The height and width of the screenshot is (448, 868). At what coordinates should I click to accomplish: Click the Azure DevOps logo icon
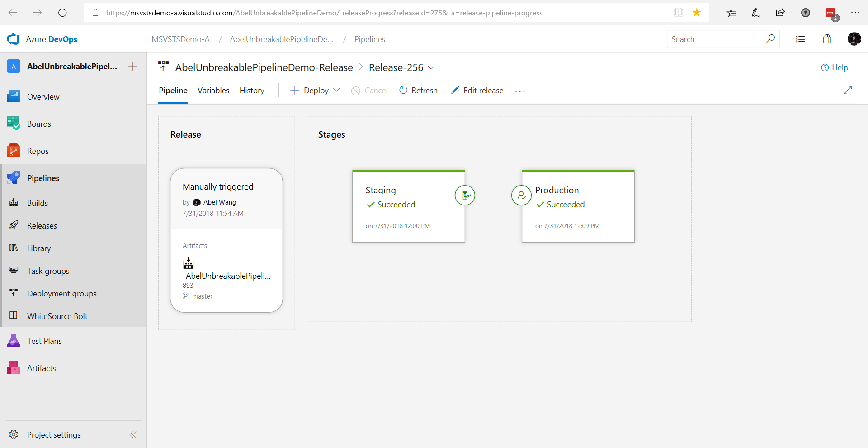14,39
